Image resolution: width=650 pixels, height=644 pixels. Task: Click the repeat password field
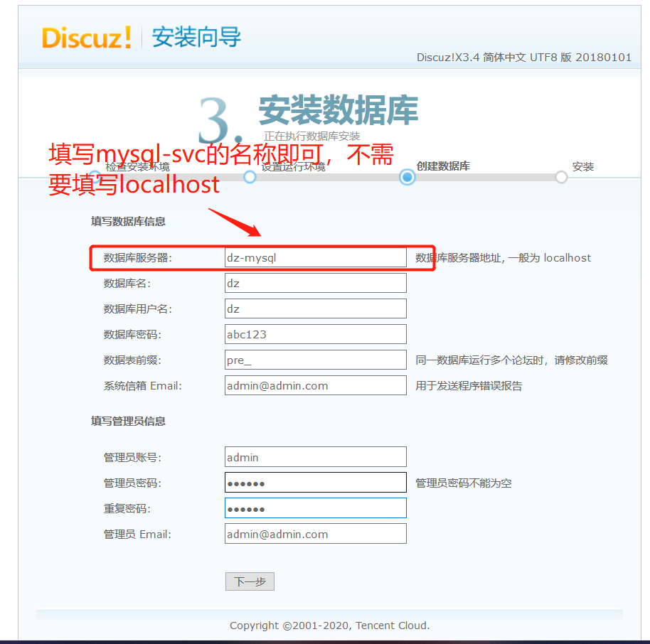point(316,508)
